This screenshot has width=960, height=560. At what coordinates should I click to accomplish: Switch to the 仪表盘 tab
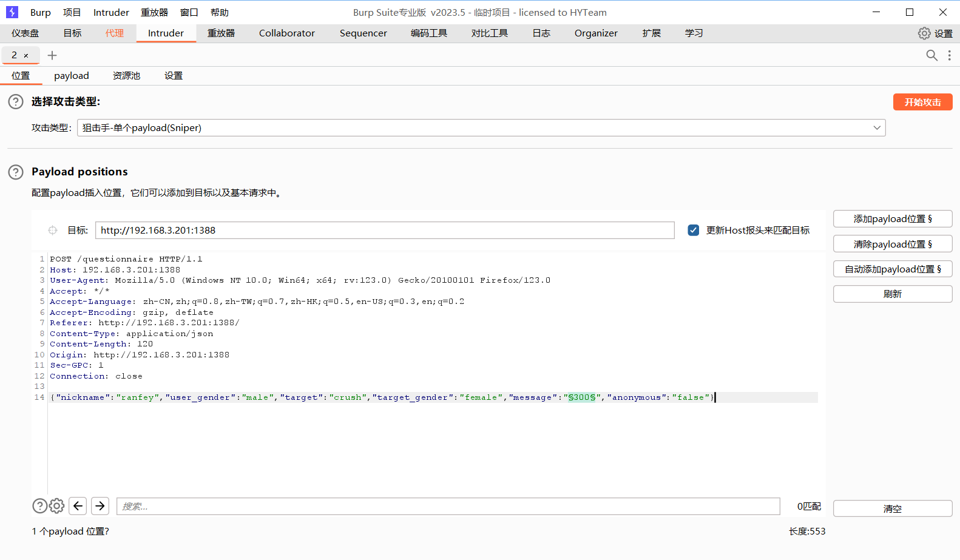click(x=25, y=33)
